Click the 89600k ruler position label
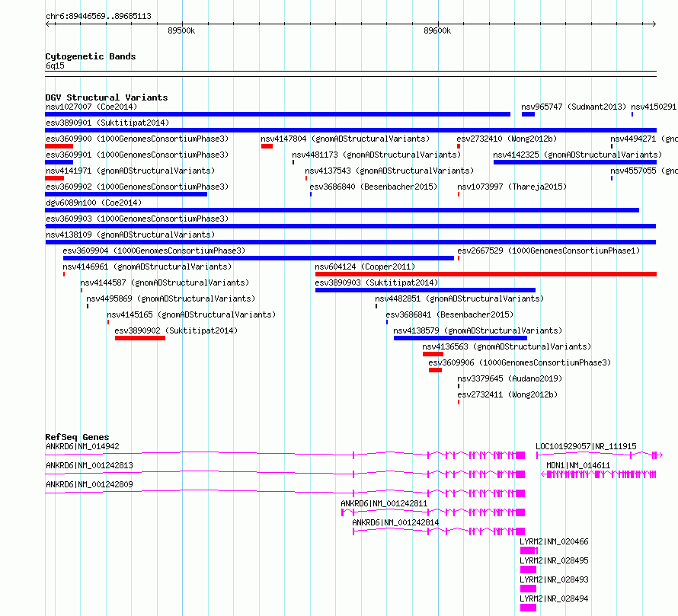The height and width of the screenshot is (616, 678). click(x=437, y=30)
